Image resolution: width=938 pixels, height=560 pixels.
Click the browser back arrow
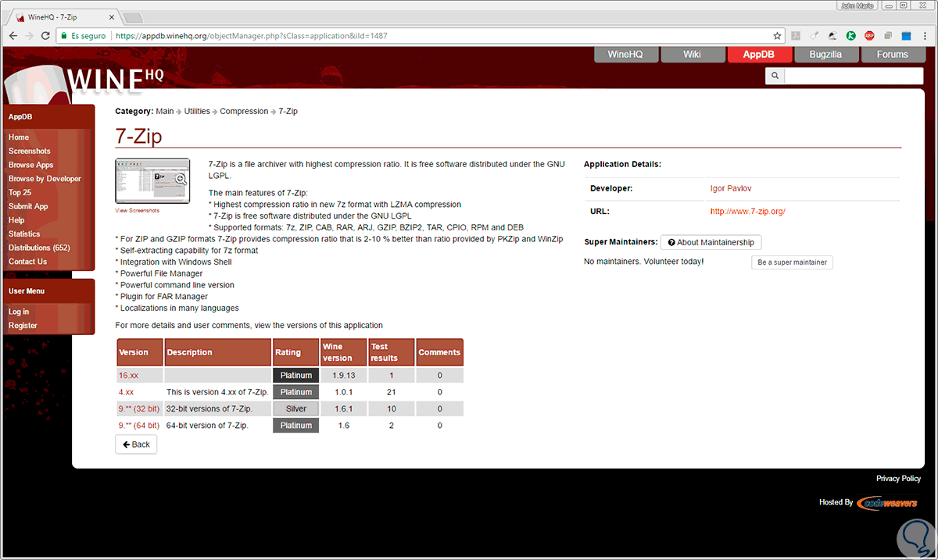[x=13, y=36]
